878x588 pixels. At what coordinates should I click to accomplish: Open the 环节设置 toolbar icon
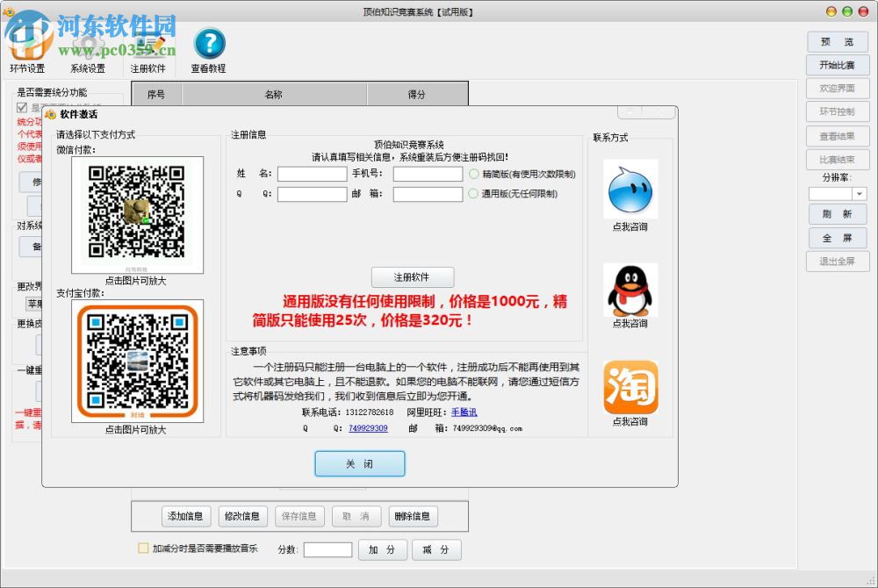point(27,42)
